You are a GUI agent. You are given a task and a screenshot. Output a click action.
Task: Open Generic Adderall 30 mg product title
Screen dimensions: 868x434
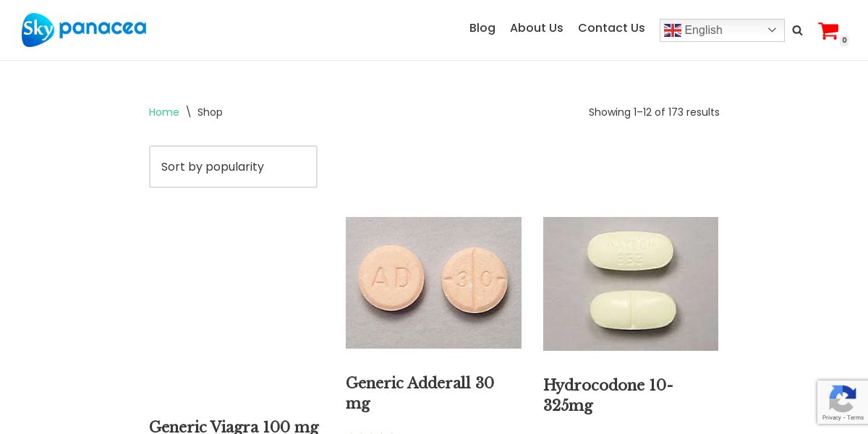click(420, 393)
